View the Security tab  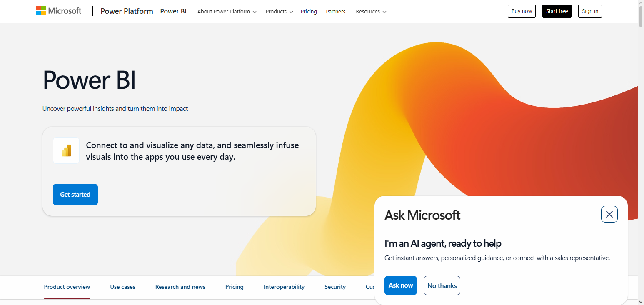[335, 287]
